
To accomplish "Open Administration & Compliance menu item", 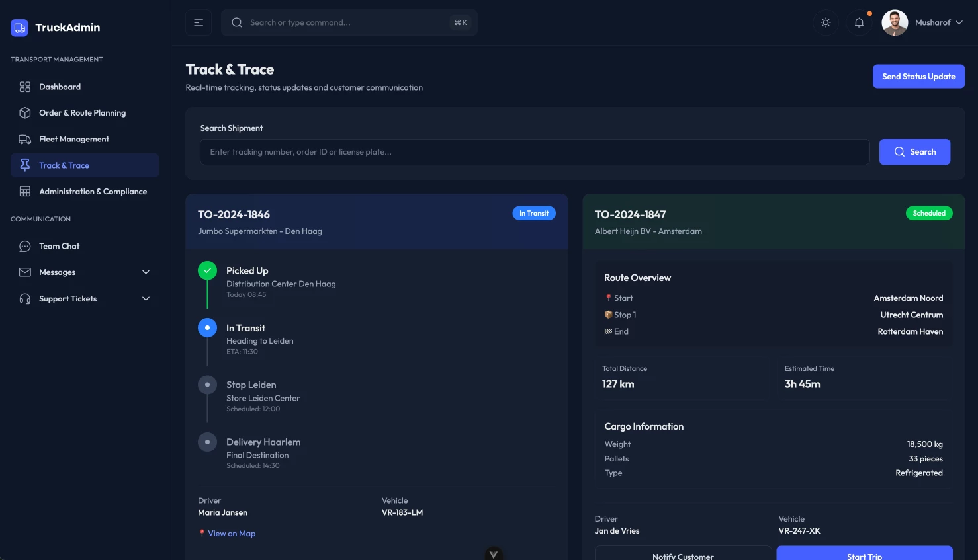I will coord(93,192).
